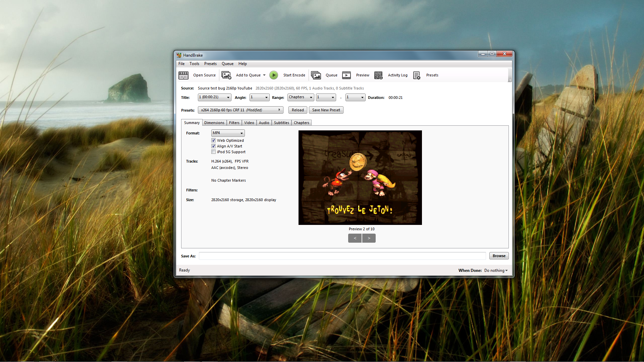Click the Reload preset button

(x=297, y=110)
